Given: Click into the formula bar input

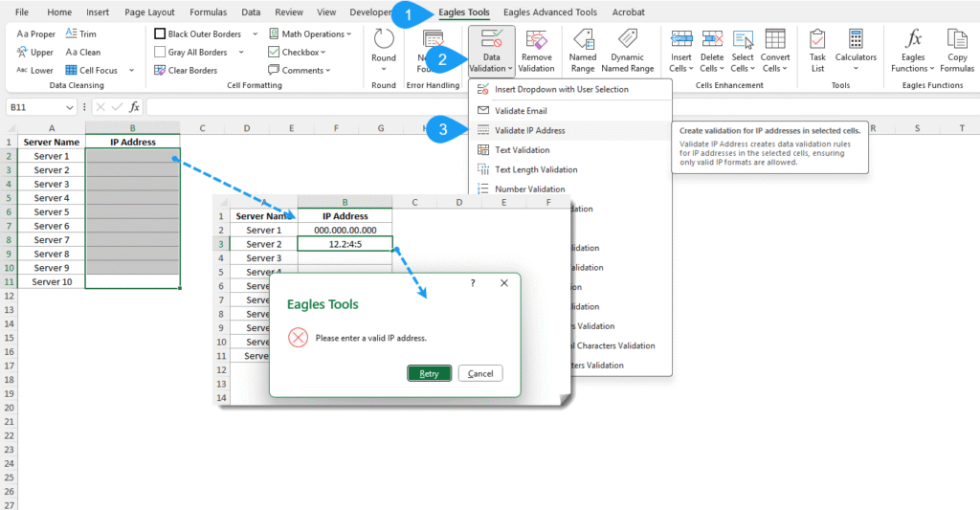Looking at the screenshot, I should [563, 107].
